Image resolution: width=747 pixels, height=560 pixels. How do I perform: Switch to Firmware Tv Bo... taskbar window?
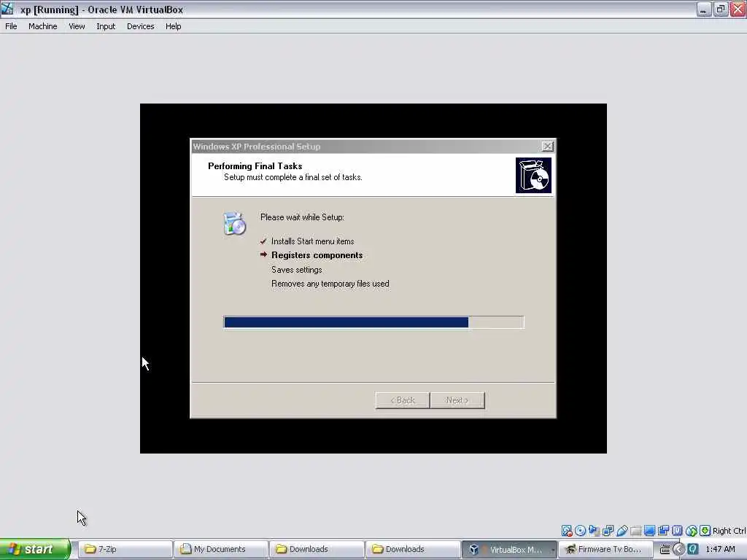click(x=604, y=549)
